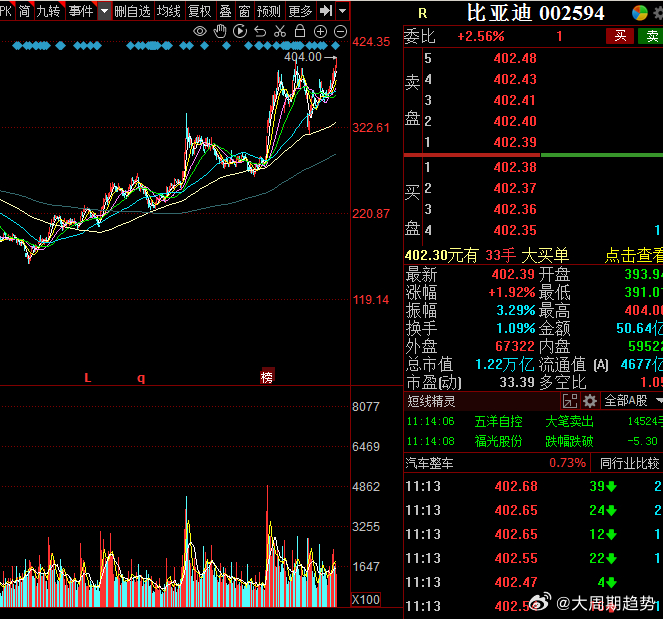Screen dimensions: 663x619
Task: Select trade row 11:13 at 402.55
Action: pyautogui.click(x=534, y=559)
